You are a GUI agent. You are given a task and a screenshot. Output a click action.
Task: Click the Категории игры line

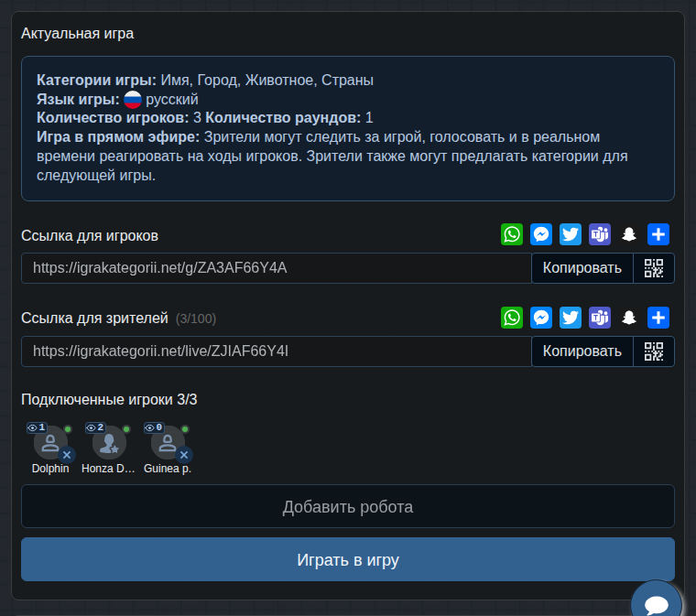coord(205,81)
